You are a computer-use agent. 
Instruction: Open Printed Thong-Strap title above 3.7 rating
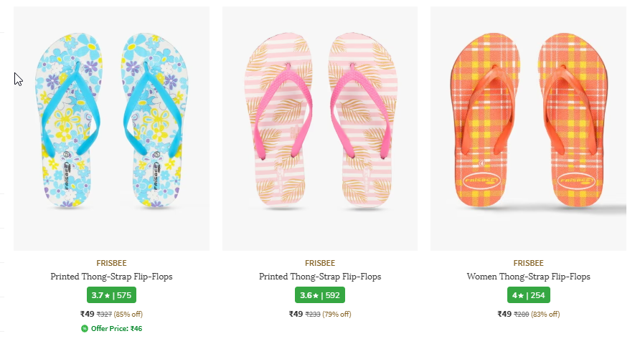[x=111, y=277]
